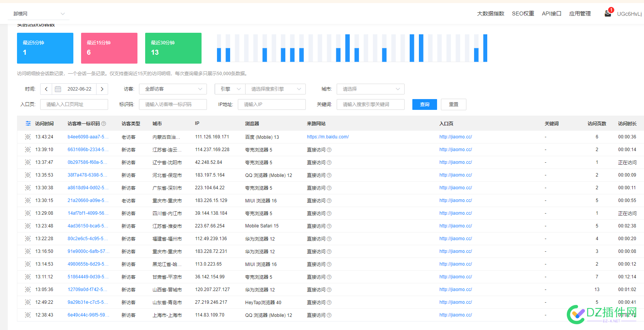
Task: Click detail icon for 13:30:38 row
Action: [x=28, y=188]
